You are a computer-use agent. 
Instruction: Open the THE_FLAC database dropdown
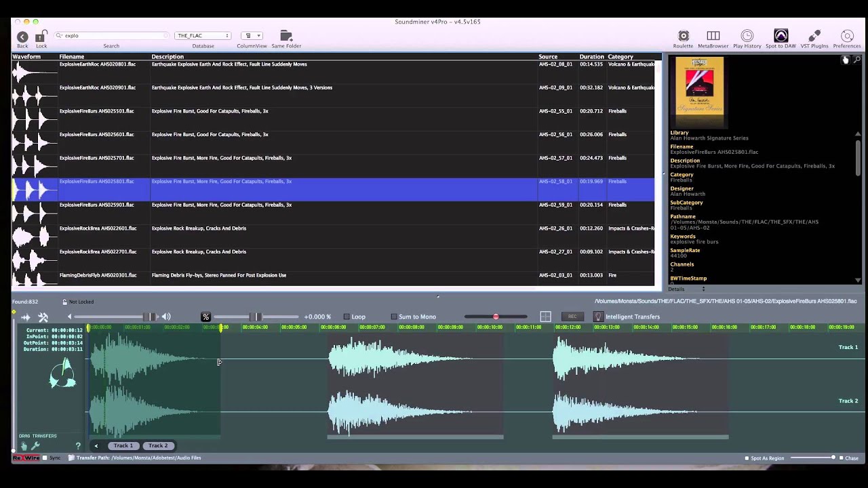tap(203, 35)
